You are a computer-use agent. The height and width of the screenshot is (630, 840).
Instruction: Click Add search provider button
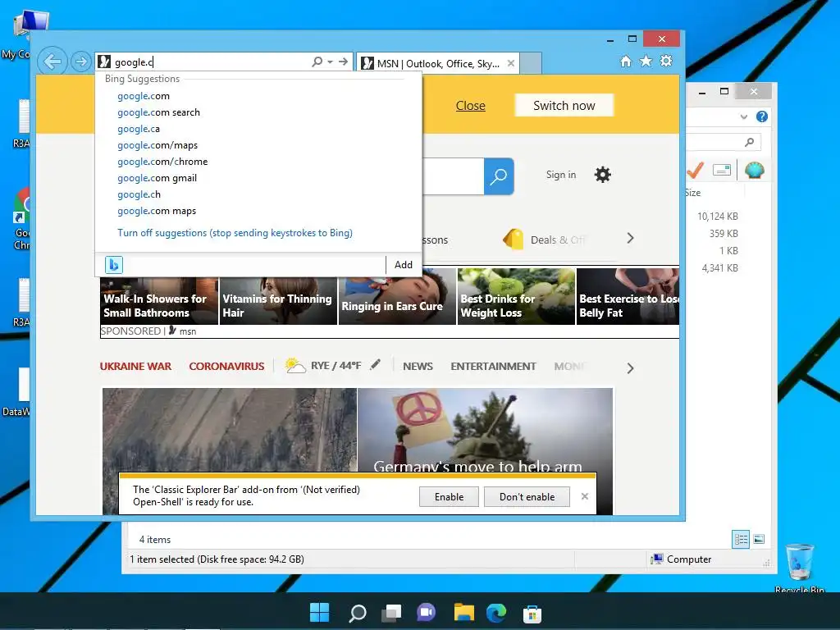pos(404,265)
